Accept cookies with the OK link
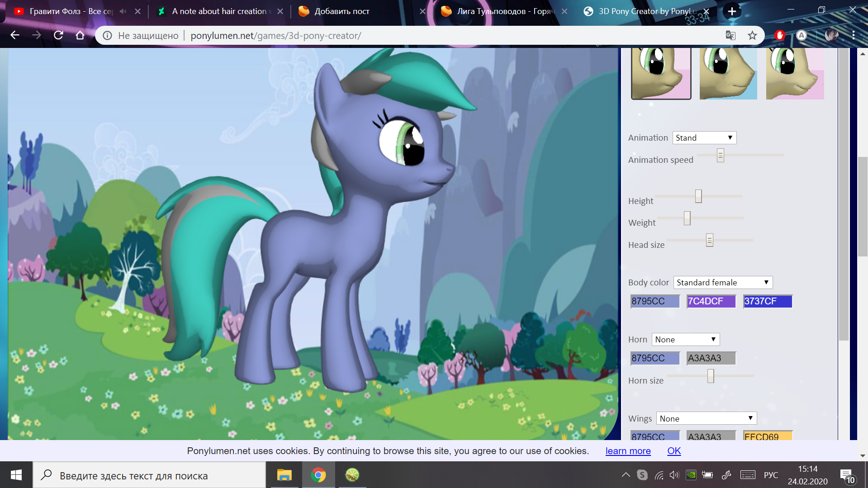This screenshot has height=488, width=868. pos(674,451)
